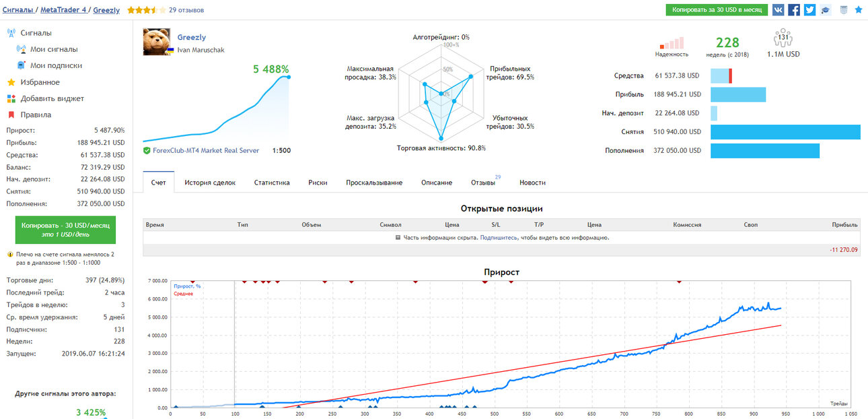Open the Отзывы tab
This screenshot has width=868, height=419.
[484, 183]
